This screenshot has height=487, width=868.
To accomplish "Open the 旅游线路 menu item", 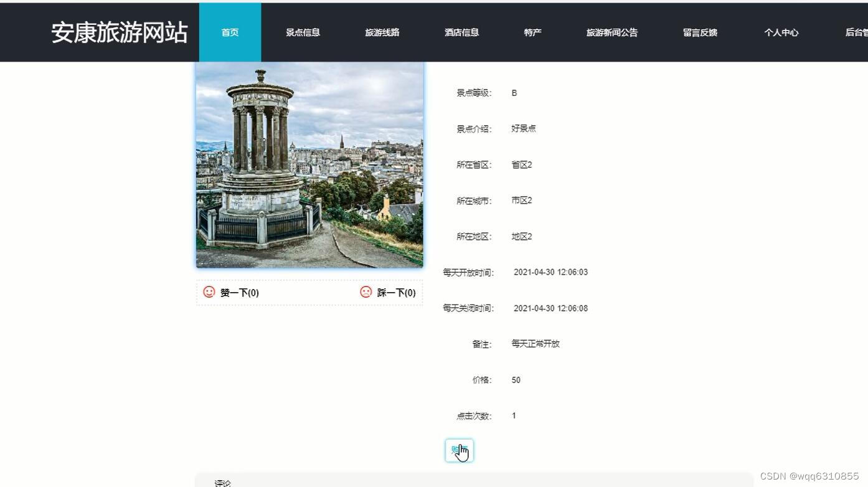I will point(382,32).
